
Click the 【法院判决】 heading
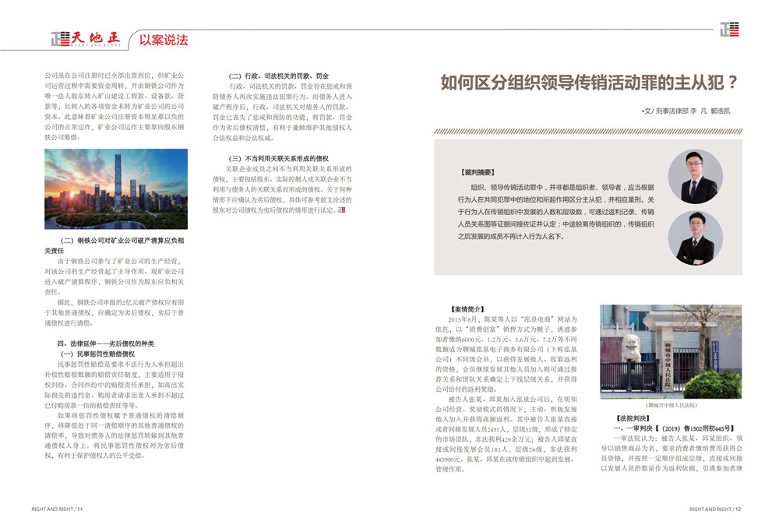[633, 418]
